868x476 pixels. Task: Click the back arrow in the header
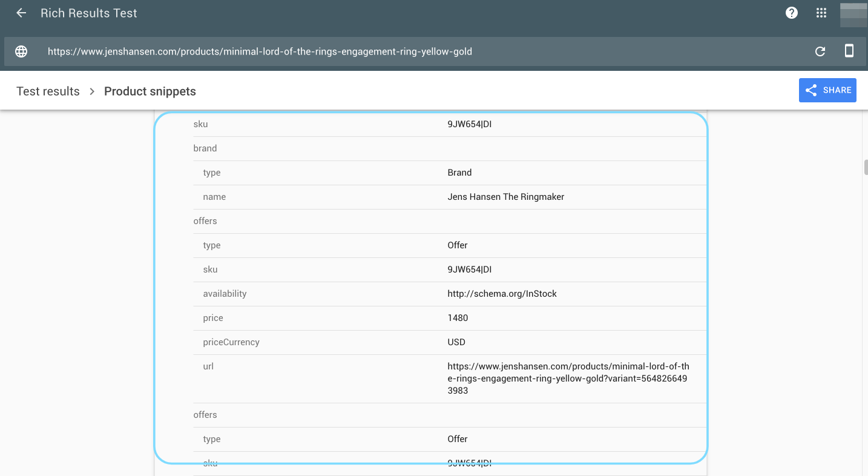pos(21,13)
